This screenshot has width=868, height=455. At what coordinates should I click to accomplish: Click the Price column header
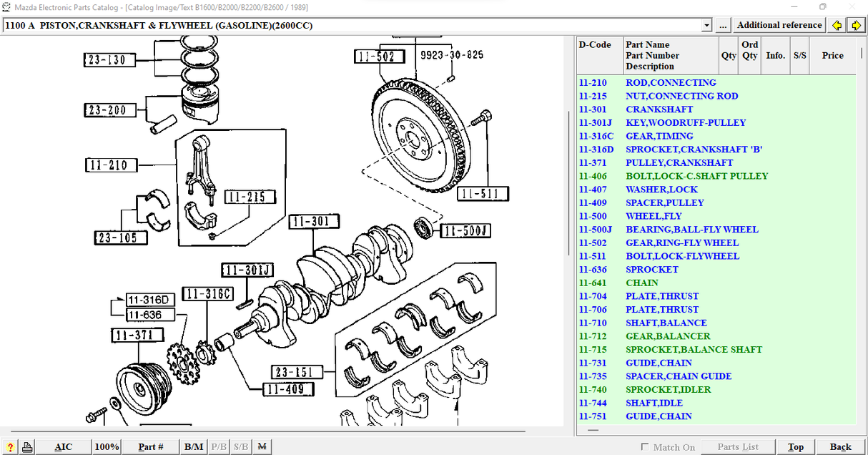832,55
